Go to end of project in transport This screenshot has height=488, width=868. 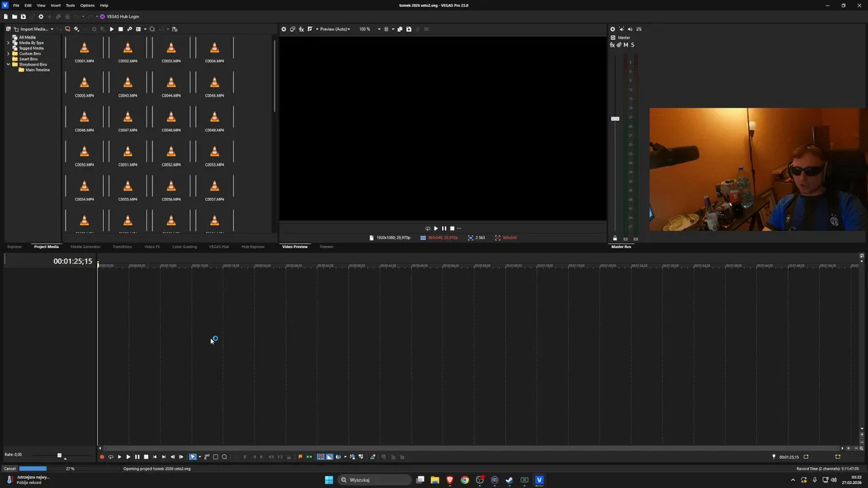click(x=163, y=457)
